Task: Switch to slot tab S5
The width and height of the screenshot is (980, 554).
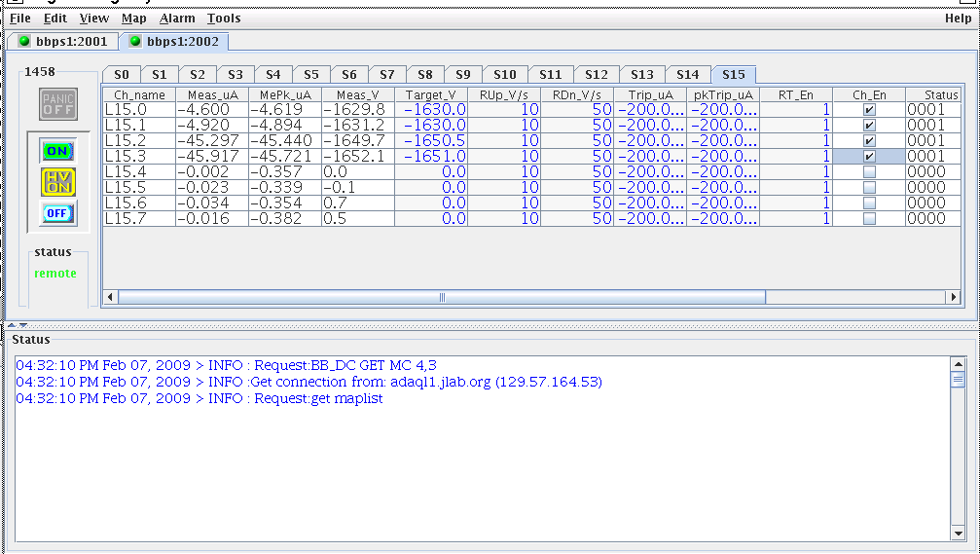Action: coord(311,74)
